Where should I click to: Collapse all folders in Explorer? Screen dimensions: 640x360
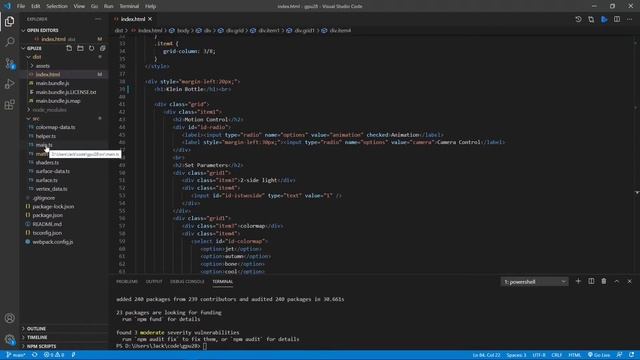pyautogui.click(x=102, y=48)
